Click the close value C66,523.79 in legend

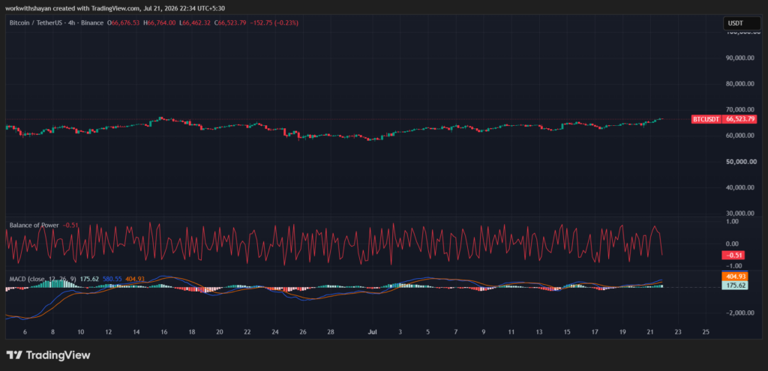click(230, 23)
